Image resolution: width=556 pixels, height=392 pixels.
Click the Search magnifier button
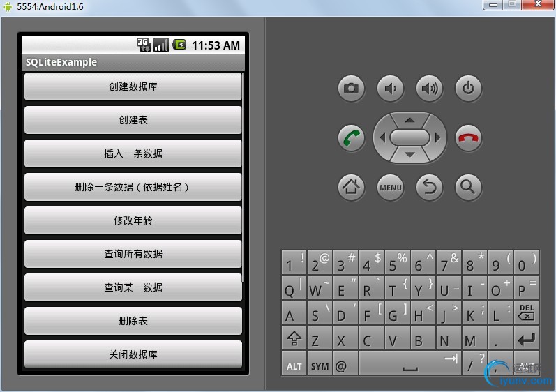click(468, 187)
